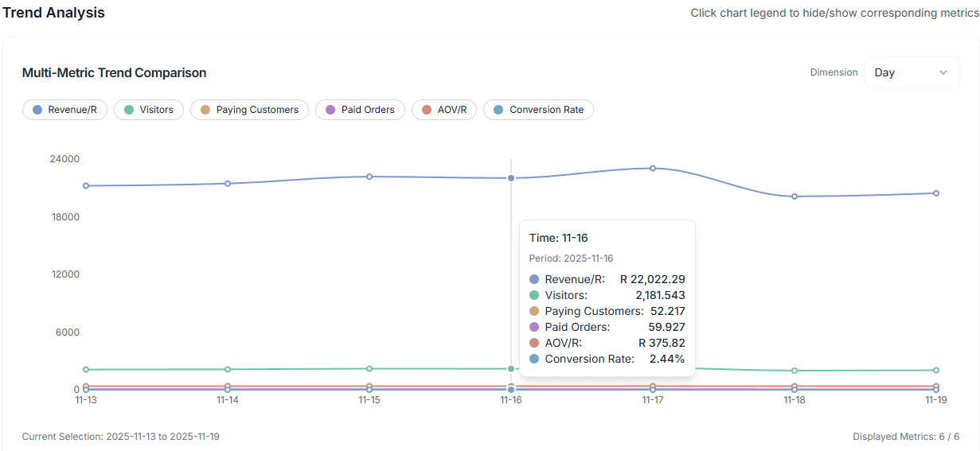The height and width of the screenshot is (451, 980).
Task: Click the Dimension dropdown chevron arrow
Action: point(943,72)
